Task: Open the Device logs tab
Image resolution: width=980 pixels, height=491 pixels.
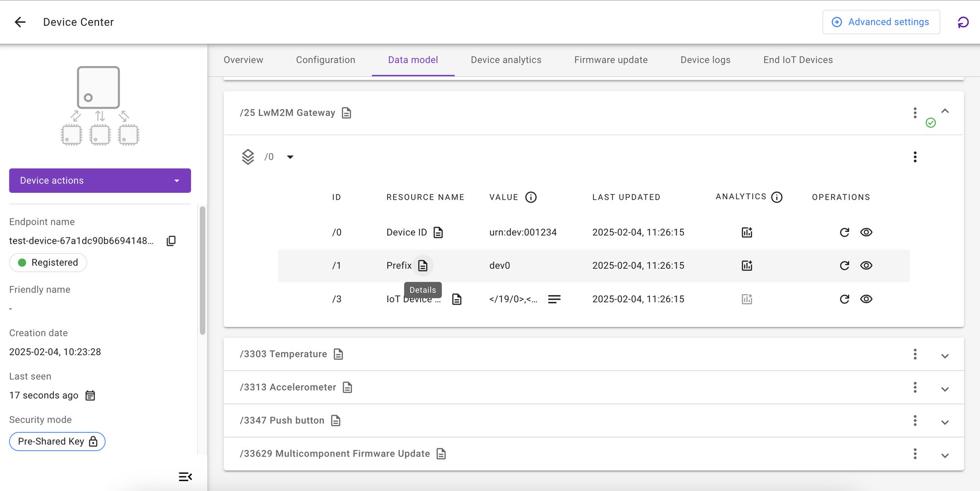Action: pos(706,60)
